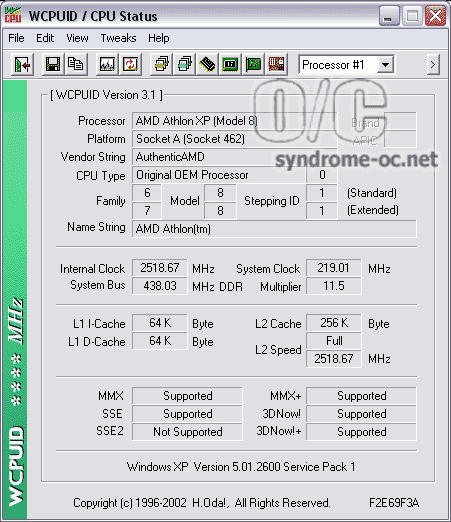Click the Exit door icon in toolbar
Viewport: 451px width, 522px height.
coord(22,64)
